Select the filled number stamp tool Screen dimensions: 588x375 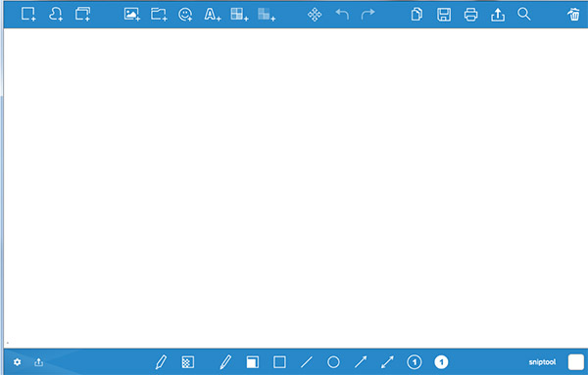point(441,362)
